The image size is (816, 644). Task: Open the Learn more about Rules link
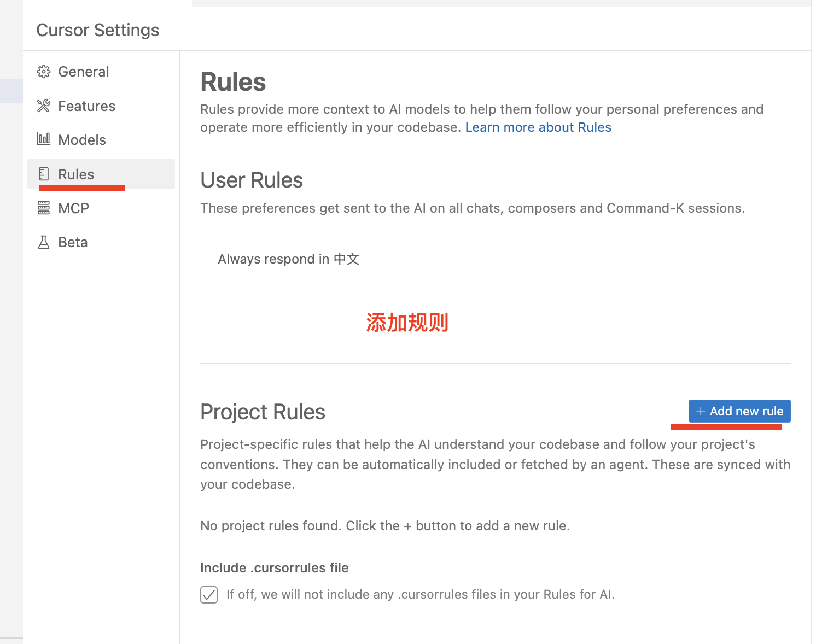538,127
